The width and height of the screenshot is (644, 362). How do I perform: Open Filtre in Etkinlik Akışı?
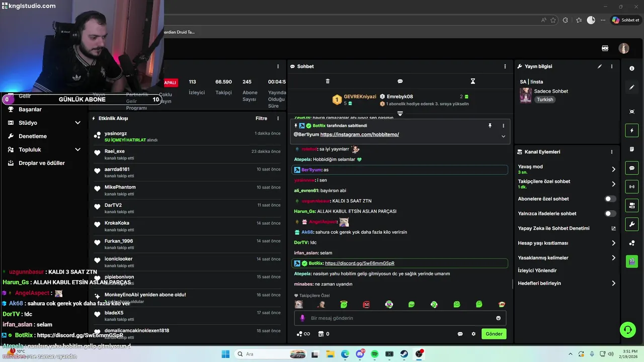(261, 119)
